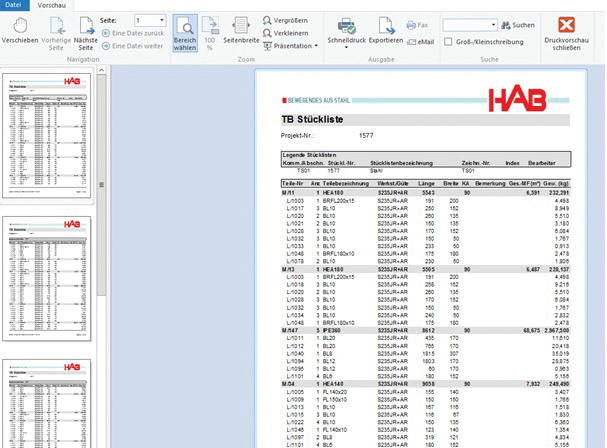Screen dimensions: 607x448
Task: Click the thumbnail panel scrollbar handle
Action: coord(101,185)
